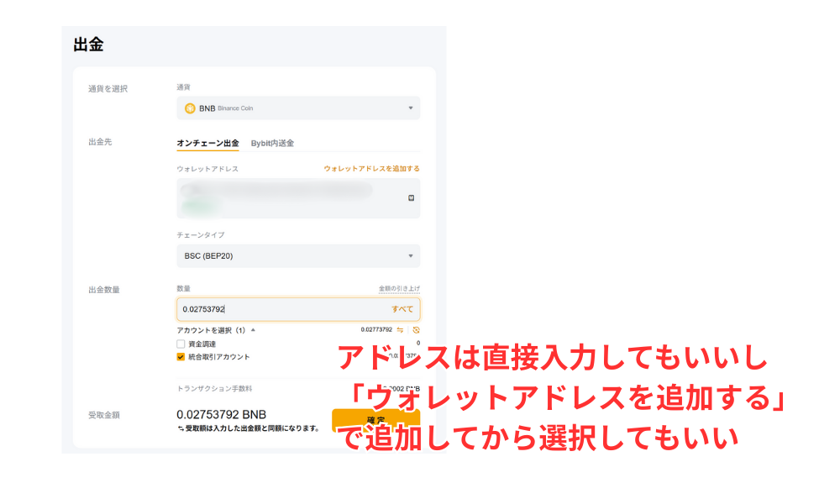Click the circular convert icon beside balance
The image size is (840, 504).
(x=415, y=330)
